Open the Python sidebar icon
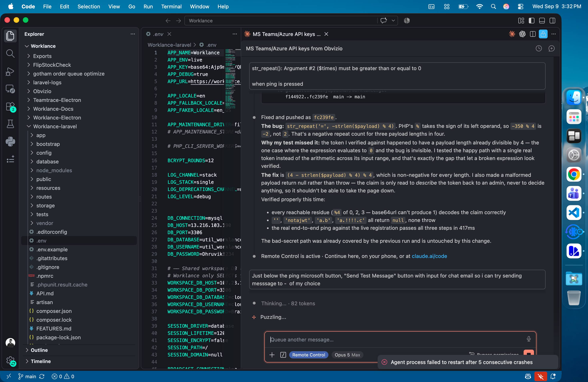 (10, 141)
